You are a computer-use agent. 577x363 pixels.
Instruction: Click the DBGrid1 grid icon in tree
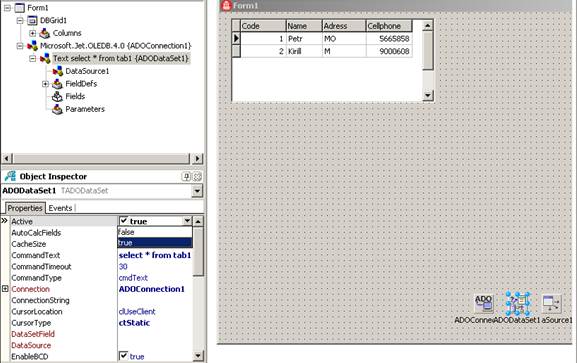coord(32,21)
